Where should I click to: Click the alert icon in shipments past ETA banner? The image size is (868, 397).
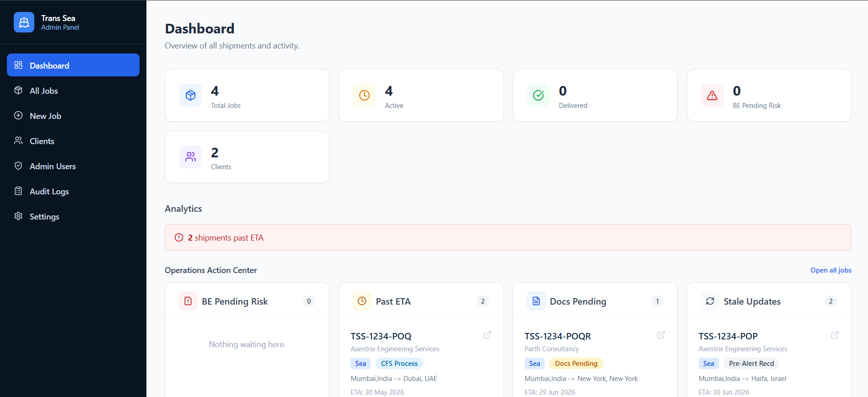[179, 237]
